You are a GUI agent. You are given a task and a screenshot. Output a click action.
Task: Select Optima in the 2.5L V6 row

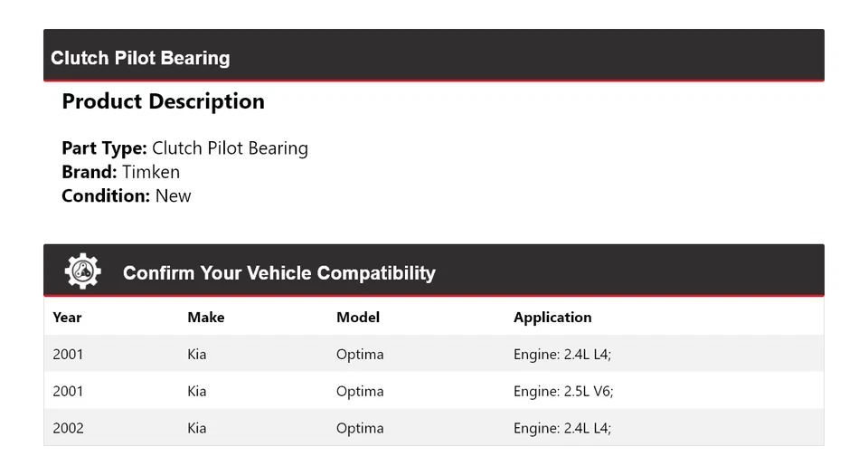click(x=360, y=391)
